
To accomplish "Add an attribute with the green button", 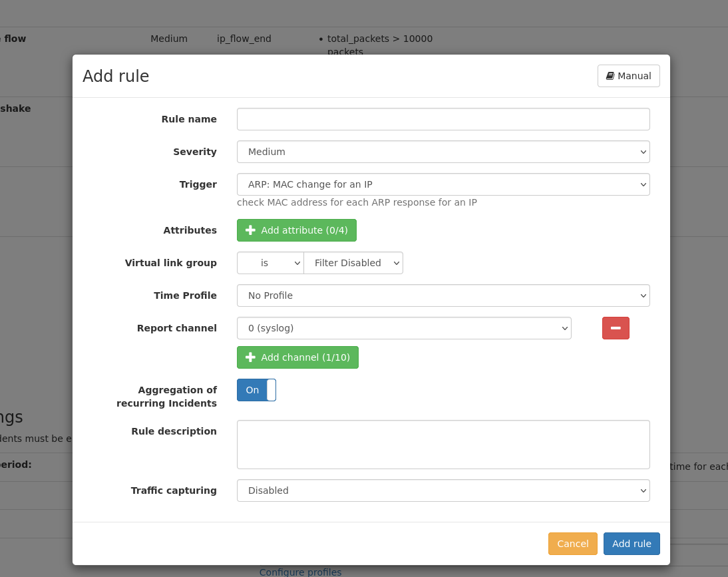I will point(296,230).
